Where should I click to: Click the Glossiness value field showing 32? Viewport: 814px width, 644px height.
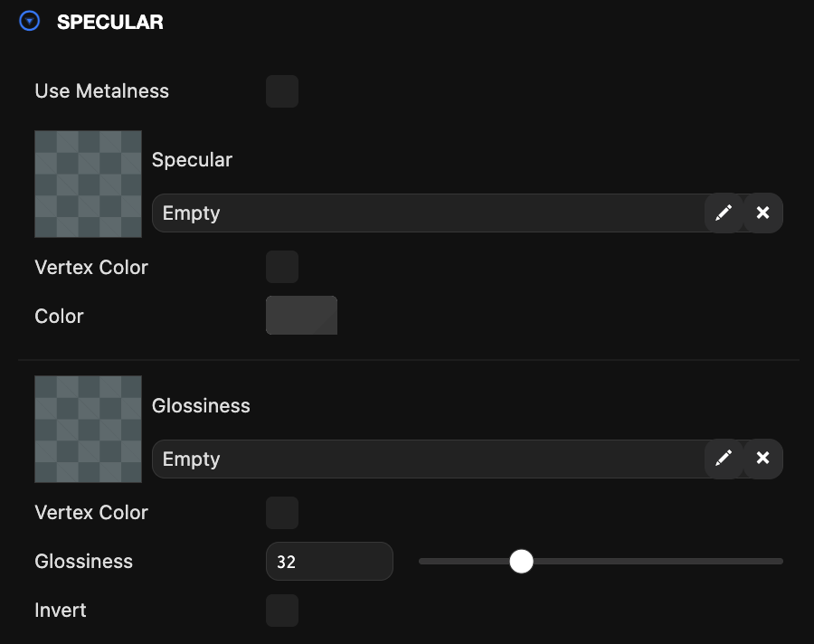[329, 562]
